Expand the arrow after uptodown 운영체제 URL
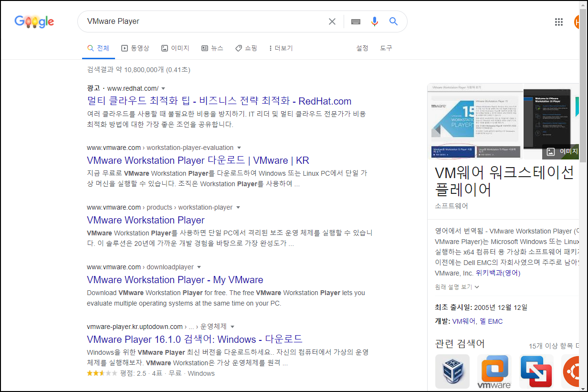Screen dimensions: 588x392 [x=232, y=327]
